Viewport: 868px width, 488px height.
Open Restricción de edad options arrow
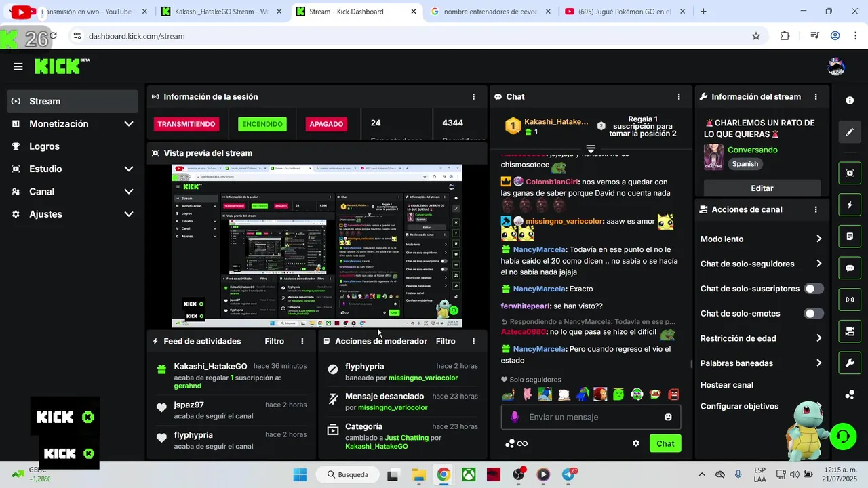pos(818,338)
